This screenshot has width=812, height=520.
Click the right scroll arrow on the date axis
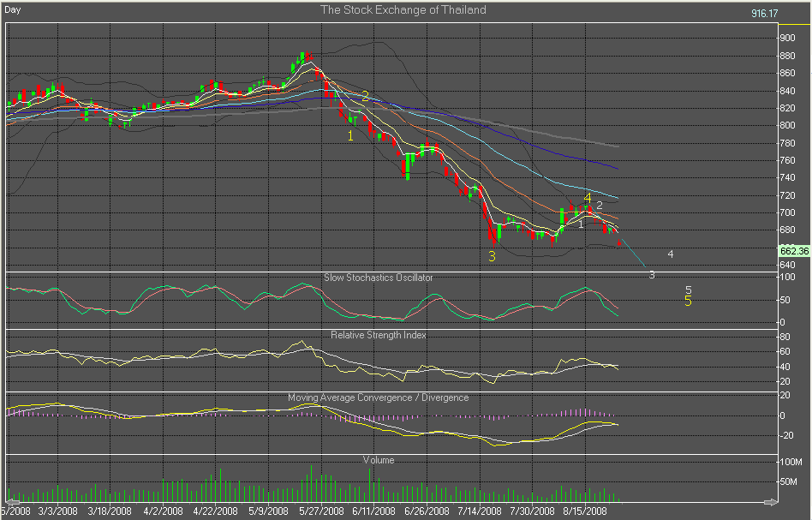pos(771,502)
